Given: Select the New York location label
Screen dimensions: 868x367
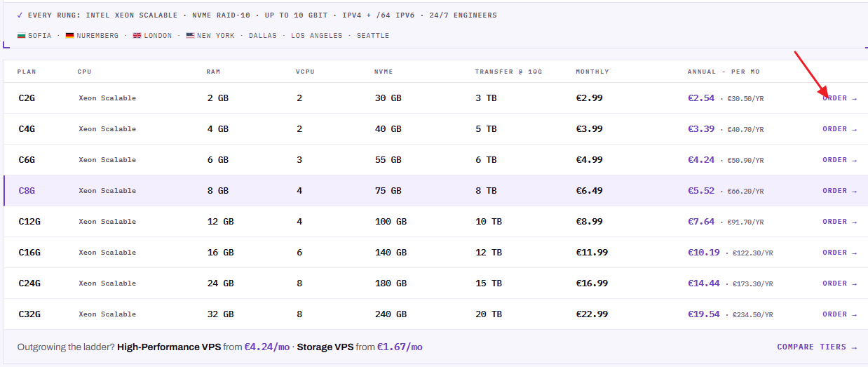Looking at the screenshot, I should pyautogui.click(x=215, y=36).
